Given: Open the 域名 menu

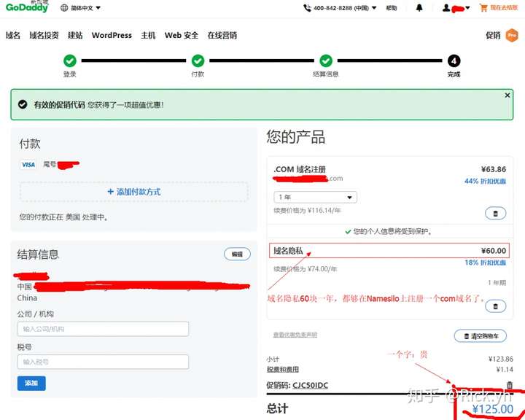Looking at the screenshot, I should click(x=12, y=35).
